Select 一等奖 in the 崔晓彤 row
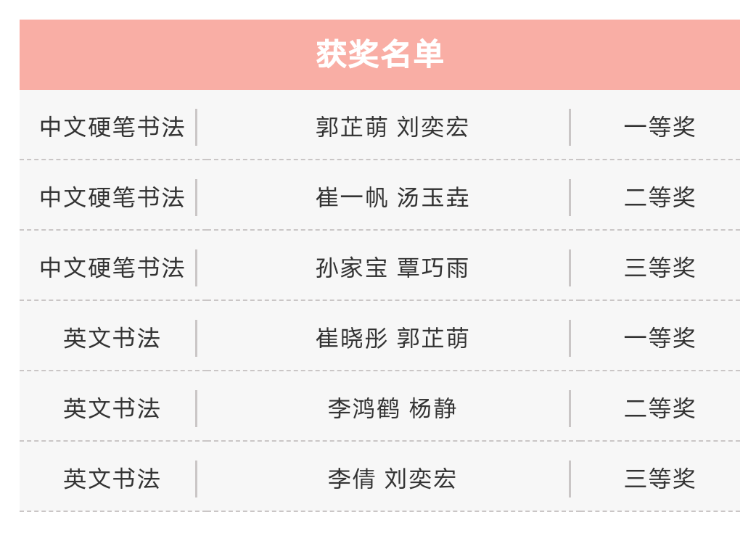This screenshot has width=756, height=541. coord(660,339)
